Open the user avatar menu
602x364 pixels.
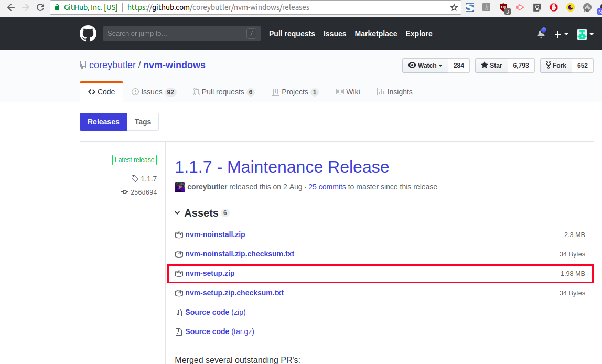point(585,34)
